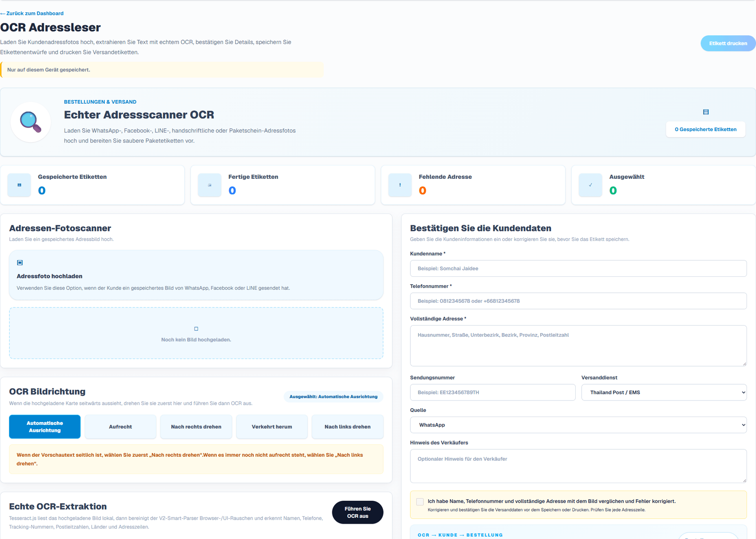Click the Adressfoto hochladen image icon
The width and height of the screenshot is (756, 539).
click(20, 263)
